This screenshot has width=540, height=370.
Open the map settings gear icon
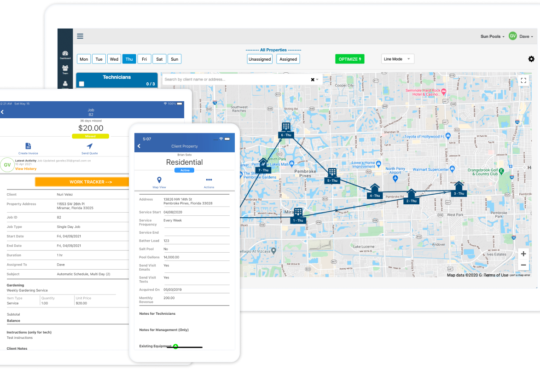click(x=531, y=59)
